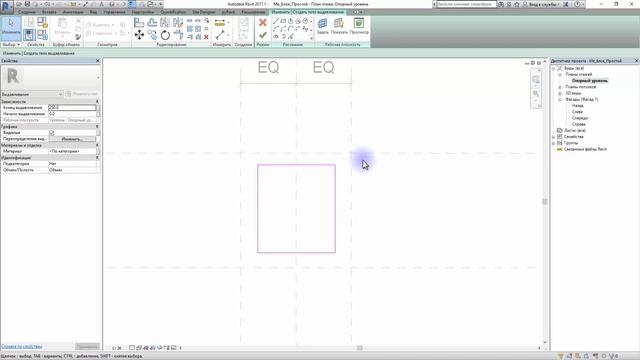
Task: Open the Надстройки ribbon tab
Action: (143, 12)
